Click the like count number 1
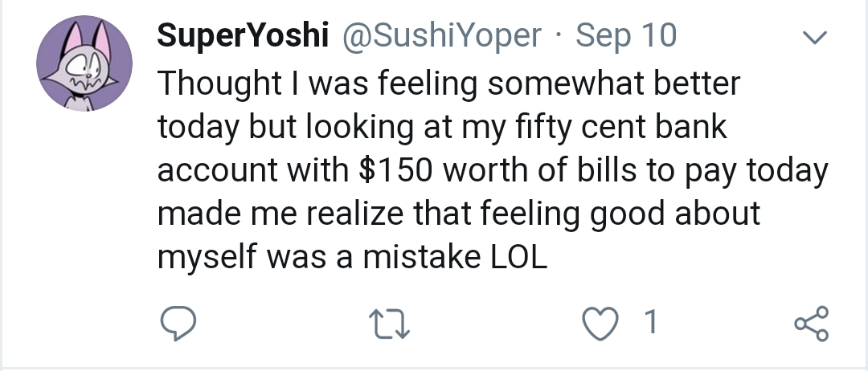Viewport: 868px width, 371px height. 652,323
